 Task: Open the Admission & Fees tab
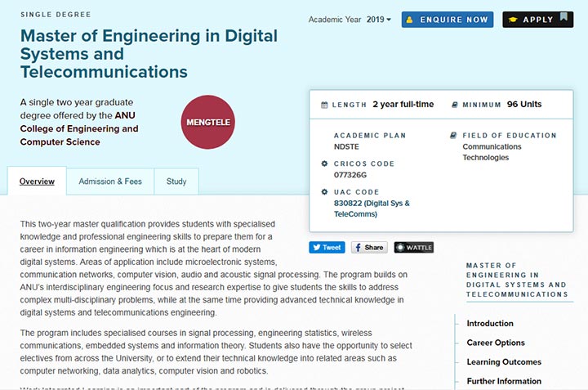[x=110, y=182]
